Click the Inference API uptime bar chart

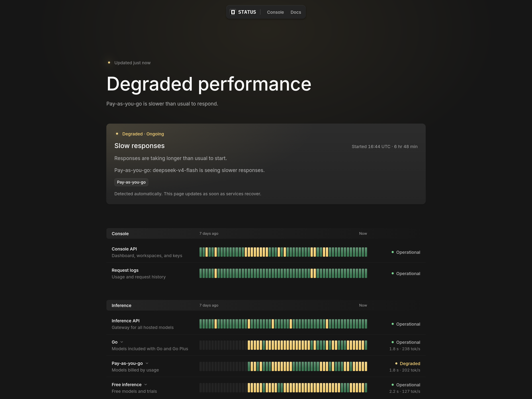coord(283,324)
